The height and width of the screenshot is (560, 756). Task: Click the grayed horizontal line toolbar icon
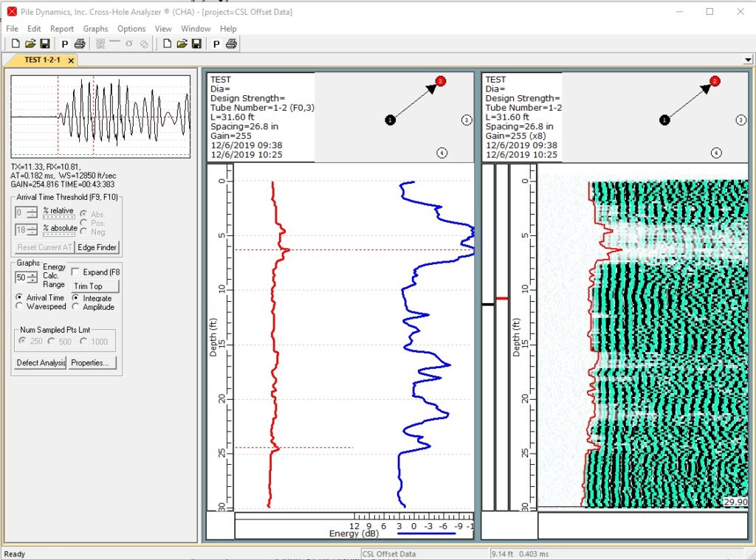(114, 42)
